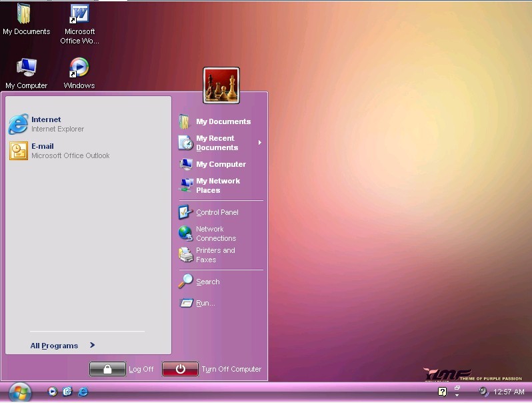532x403 pixels.
Task: Click the Turn Off Computer power button
Action: (180, 369)
